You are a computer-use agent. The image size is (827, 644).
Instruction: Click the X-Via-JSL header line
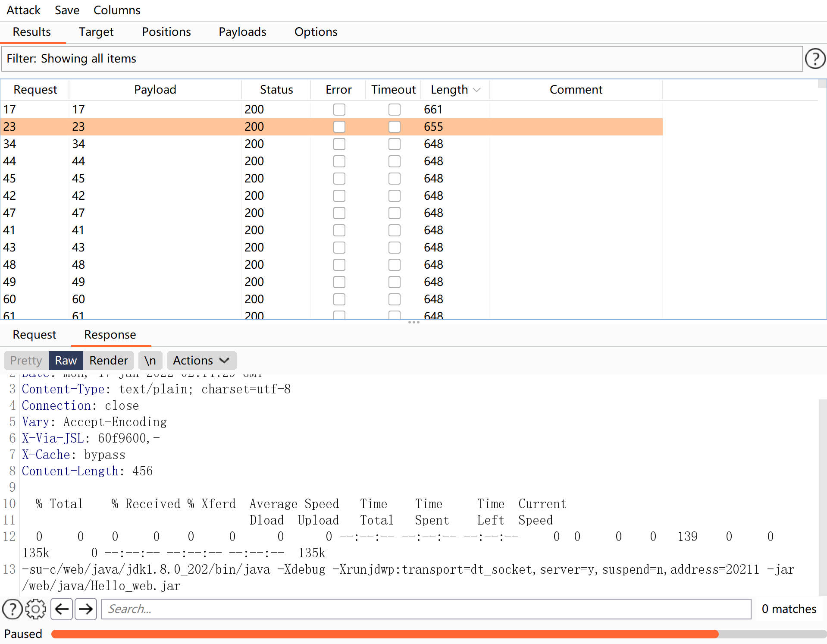click(91, 438)
